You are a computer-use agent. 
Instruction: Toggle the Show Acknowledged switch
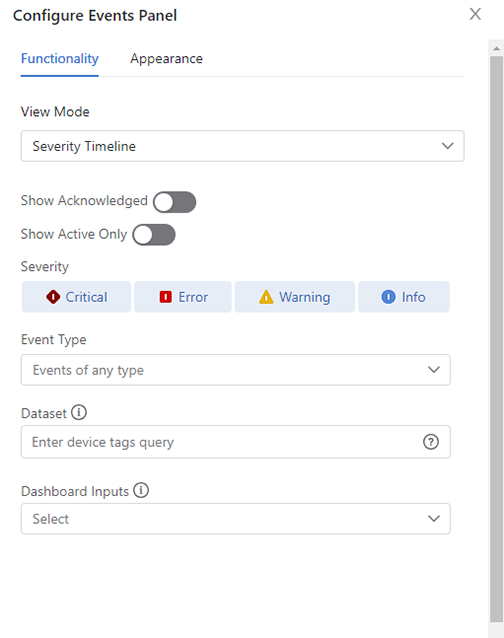pos(175,202)
